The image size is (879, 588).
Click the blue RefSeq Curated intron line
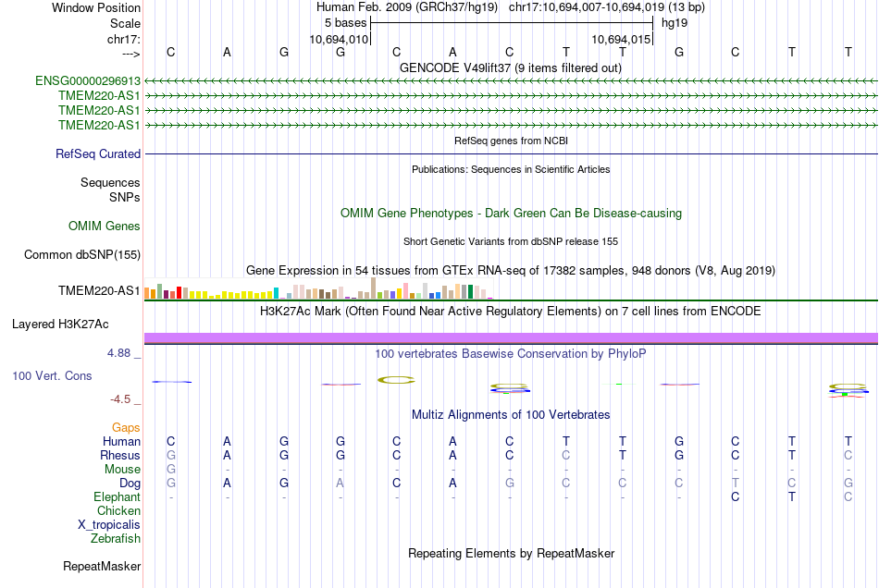click(x=511, y=153)
